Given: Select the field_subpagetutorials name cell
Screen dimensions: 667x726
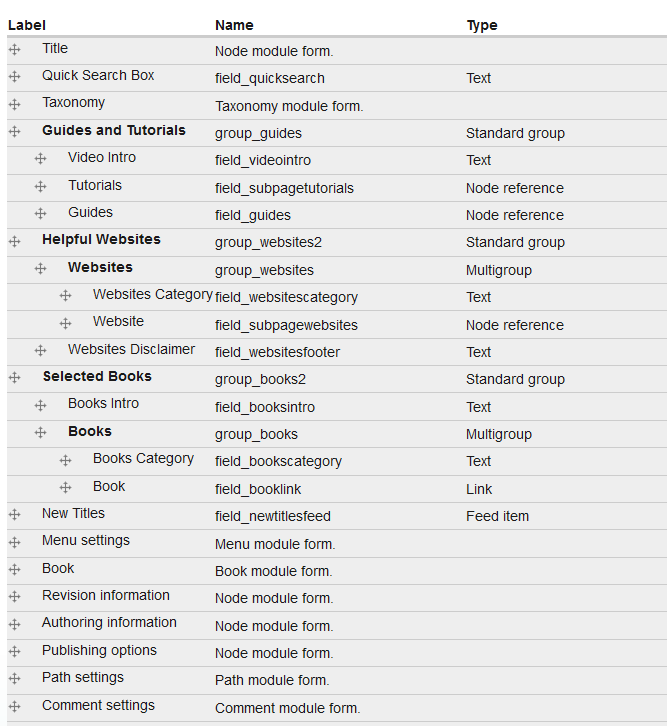Looking at the screenshot, I should click(284, 188).
